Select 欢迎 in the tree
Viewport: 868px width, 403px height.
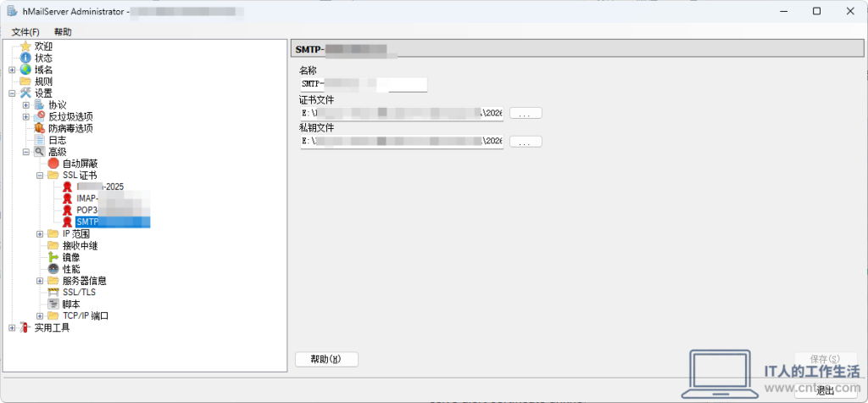coord(43,47)
